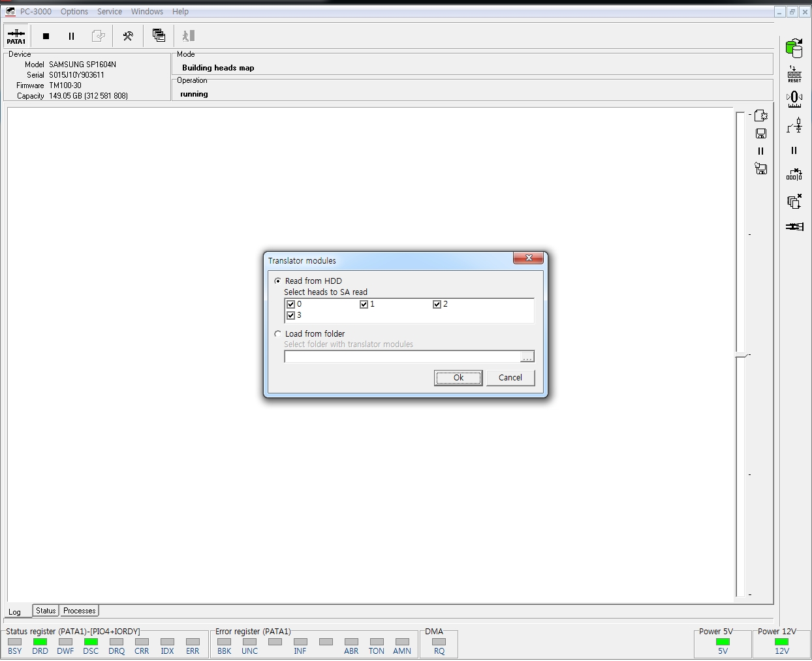Click the PATA1 port icon
Viewport: 812px width, 661px height.
[16, 36]
